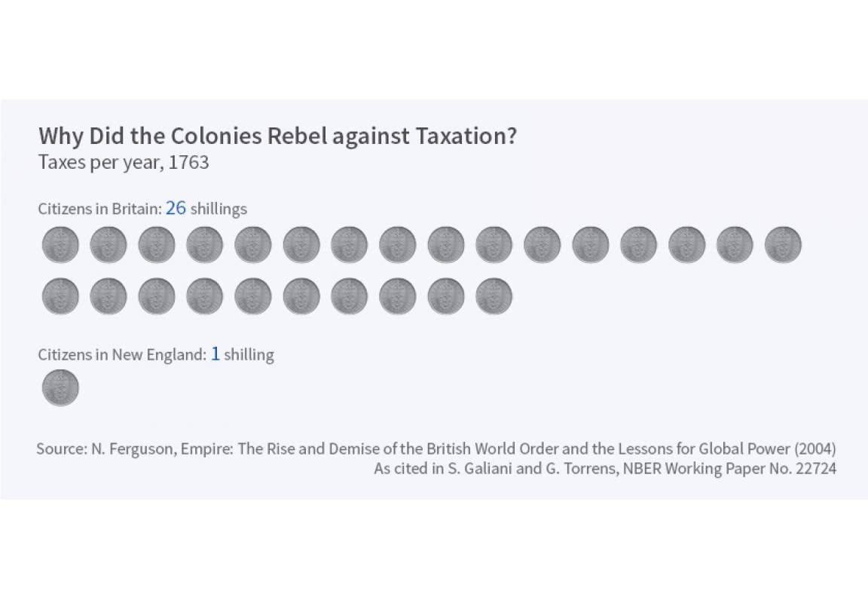
Task: Click the NBER Working Paper No. 22724 citation
Action: pyautogui.click(x=604, y=468)
